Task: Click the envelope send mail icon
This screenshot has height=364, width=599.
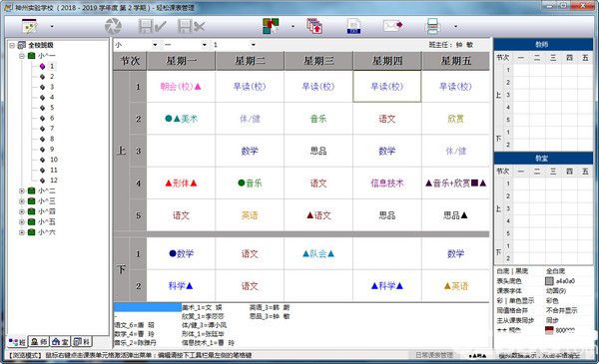Action: click(392, 26)
